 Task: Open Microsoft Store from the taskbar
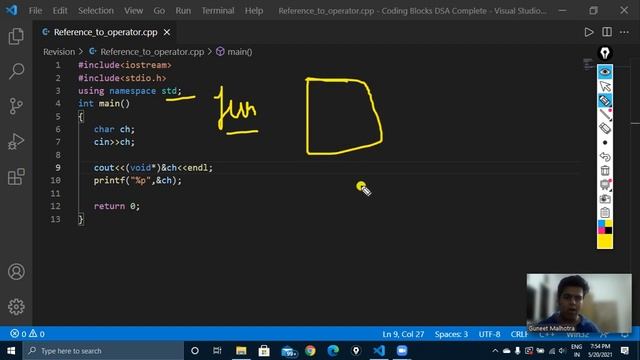(x=264, y=351)
